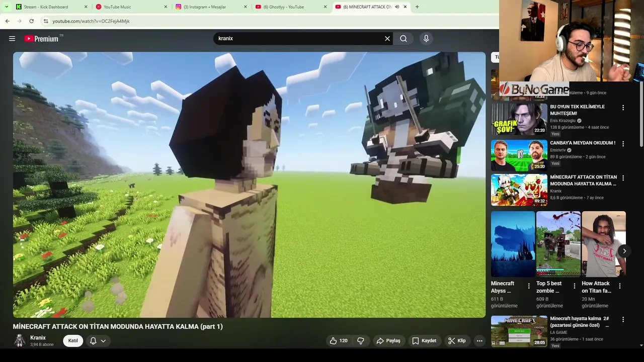Open options menu for CANBAY'A MEYDAN OKUDUM video
644x362 pixels.
click(623, 144)
